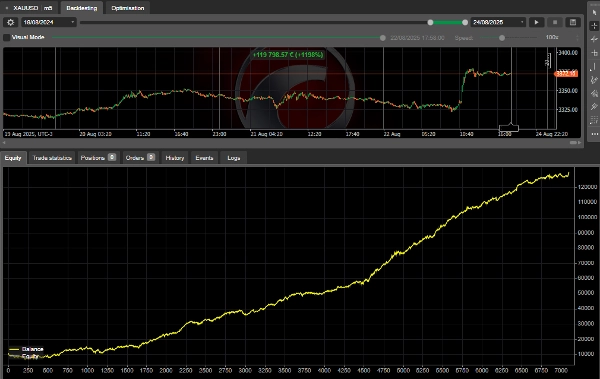Image resolution: width=600 pixels, height=379 pixels.
Task: Click the speed value stepper arrows
Action: 578,38
